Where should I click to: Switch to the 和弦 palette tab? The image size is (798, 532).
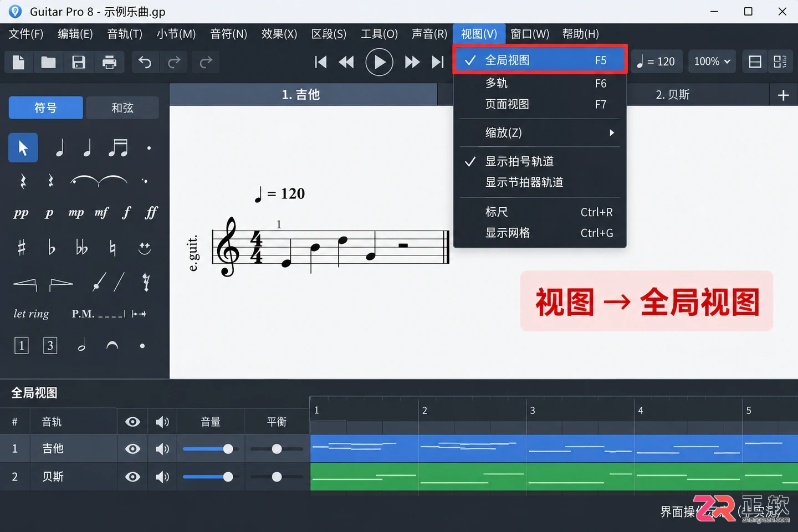pyautogui.click(x=122, y=108)
